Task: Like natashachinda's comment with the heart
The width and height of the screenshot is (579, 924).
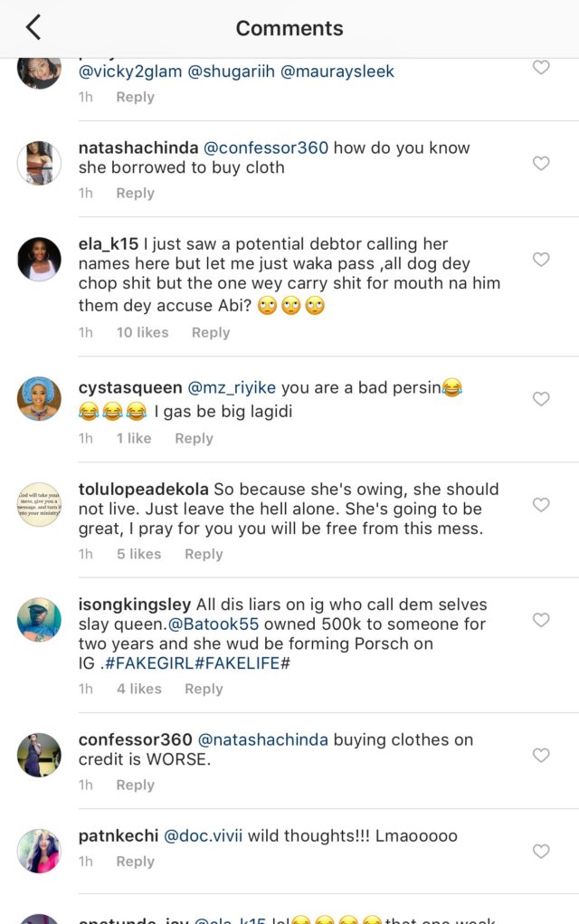Action: click(x=541, y=164)
